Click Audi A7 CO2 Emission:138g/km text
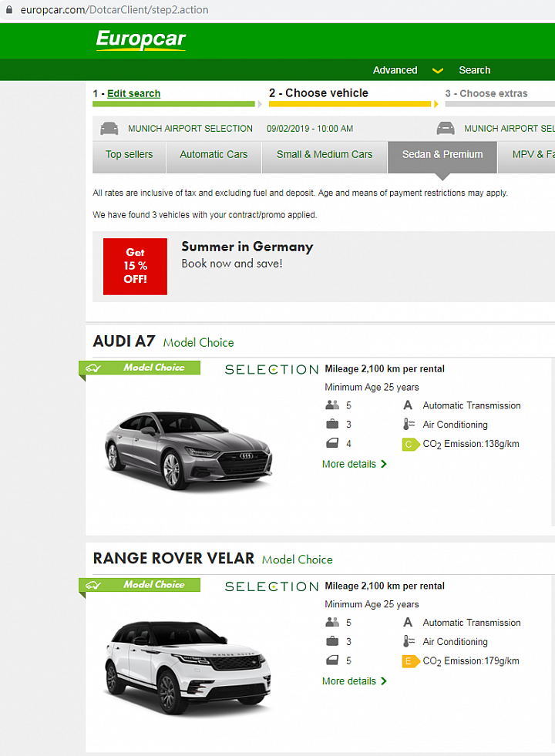This screenshot has width=555, height=756. [x=471, y=444]
